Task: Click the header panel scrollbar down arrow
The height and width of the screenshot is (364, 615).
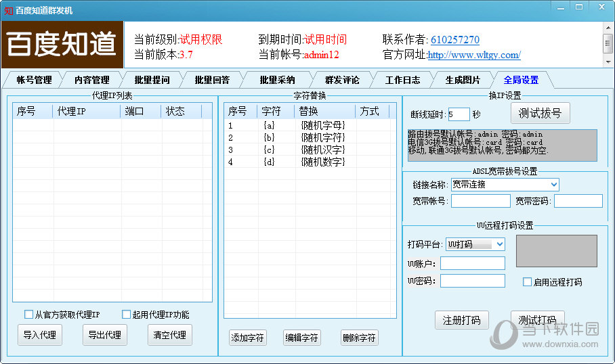Action: (x=608, y=62)
